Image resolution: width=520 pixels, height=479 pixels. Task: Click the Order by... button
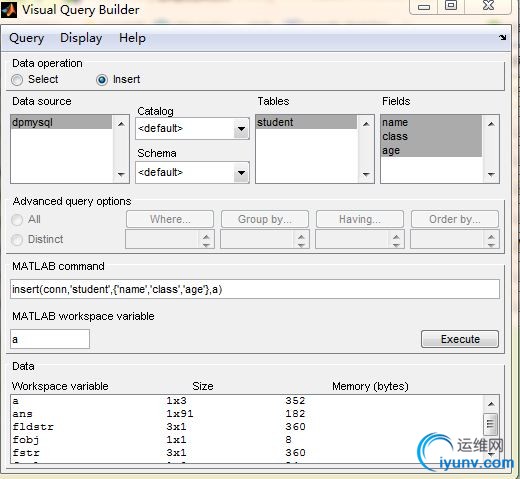coord(455,219)
